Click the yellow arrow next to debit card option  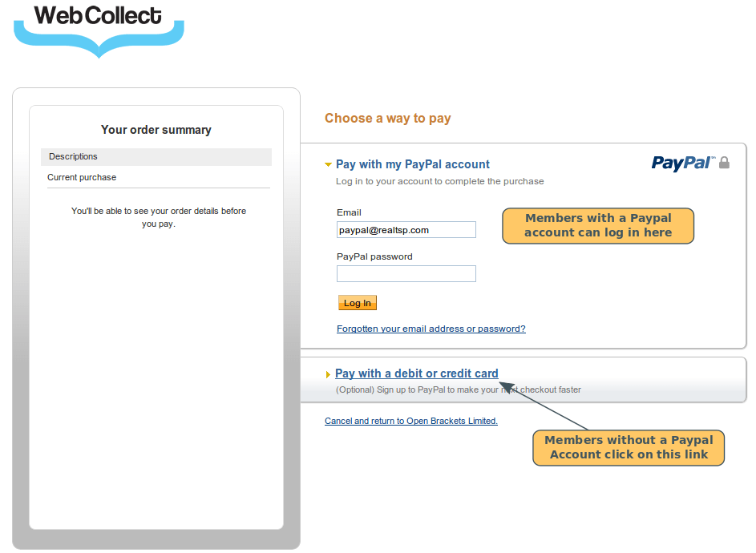click(x=328, y=373)
